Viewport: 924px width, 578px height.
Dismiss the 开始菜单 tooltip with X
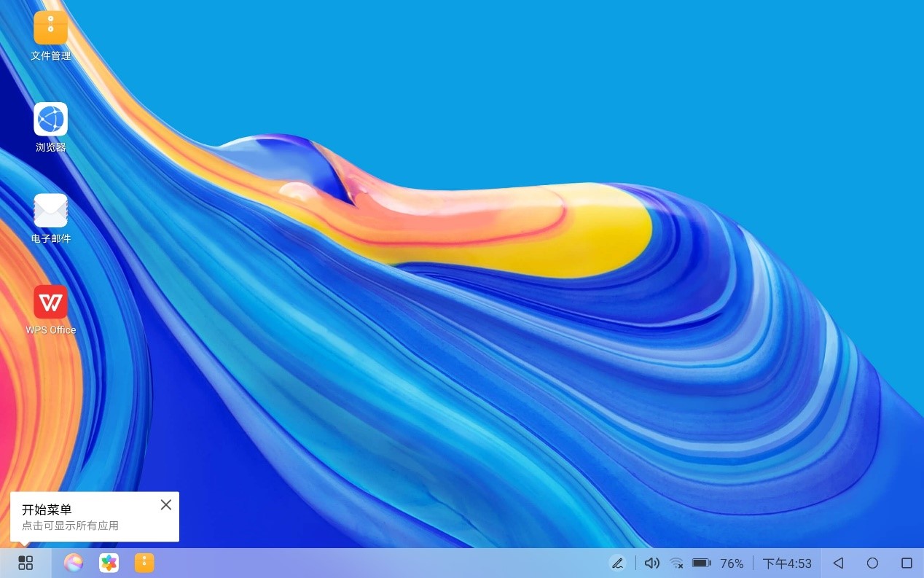166,504
